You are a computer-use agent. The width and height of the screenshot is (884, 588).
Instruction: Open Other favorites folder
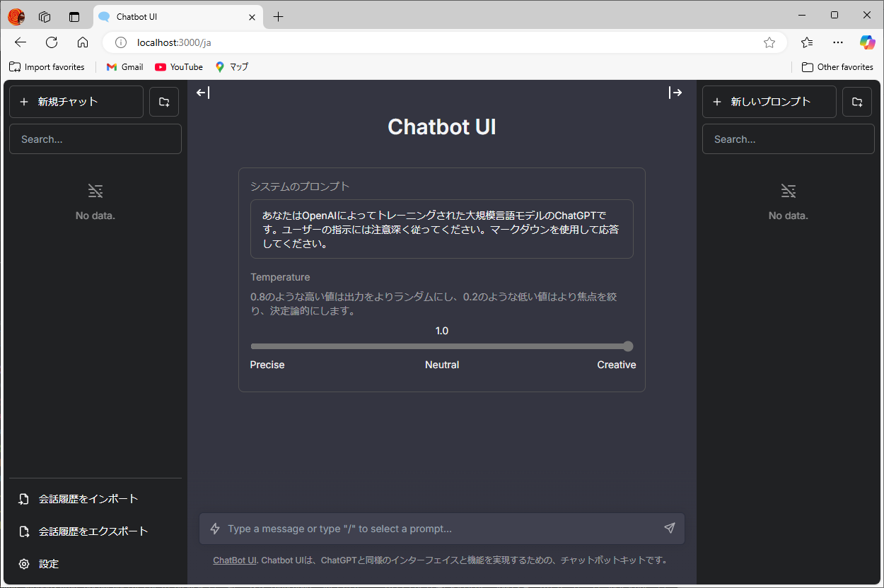pyautogui.click(x=837, y=67)
